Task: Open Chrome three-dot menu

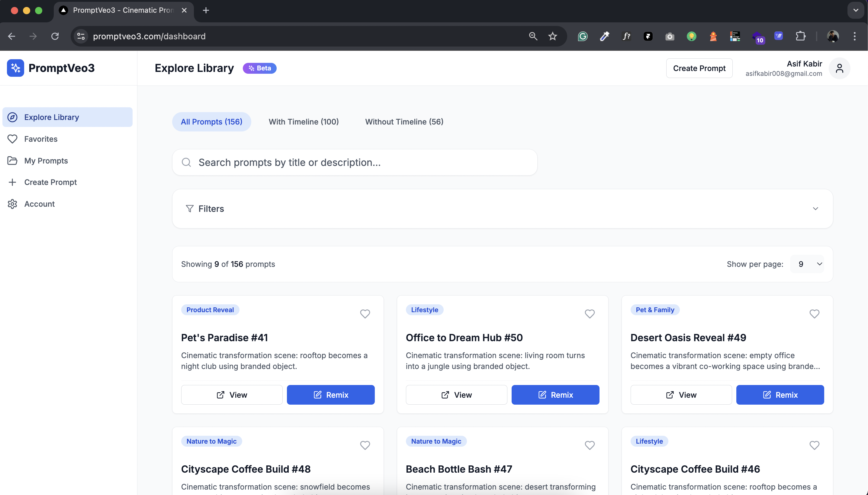Action: (x=854, y=36)
